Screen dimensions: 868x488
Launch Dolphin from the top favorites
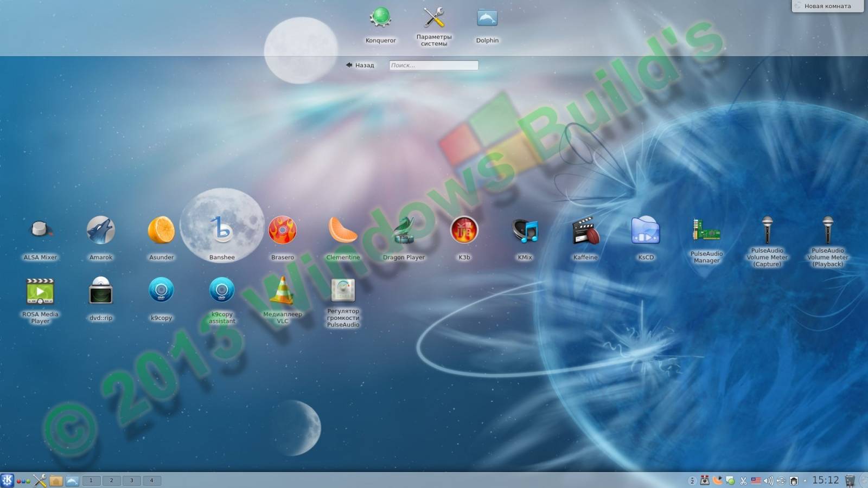pyautogui.click(x=487, y=25)
